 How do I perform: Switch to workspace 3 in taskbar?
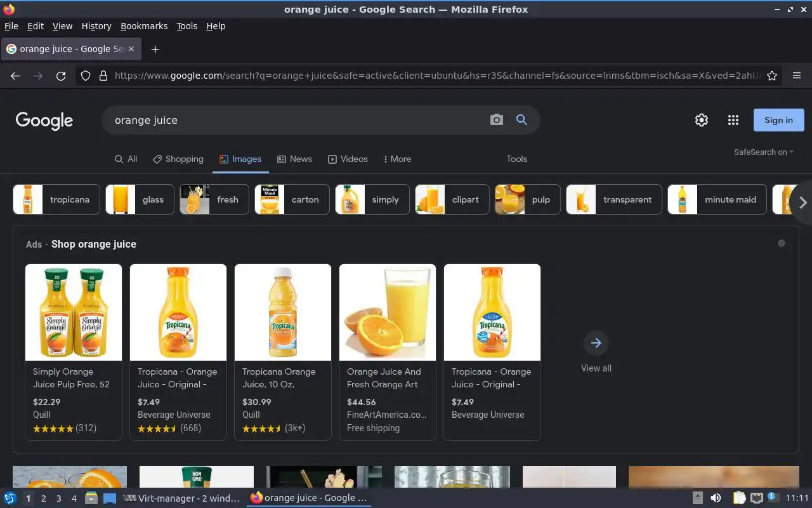pyautogui.click(x=59, y=498)
